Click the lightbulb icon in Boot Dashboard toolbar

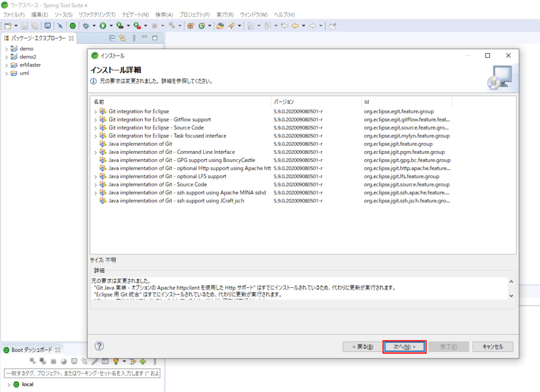click(x=116, y=361)
